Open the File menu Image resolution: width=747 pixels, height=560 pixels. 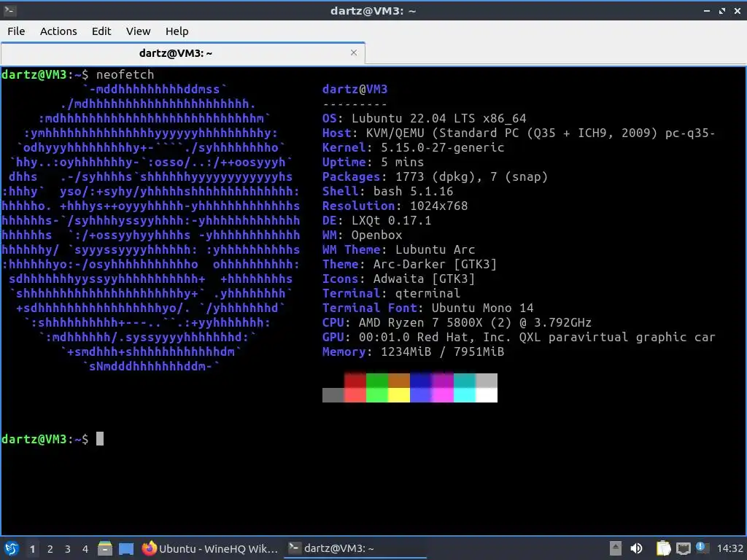coord(16,31)
